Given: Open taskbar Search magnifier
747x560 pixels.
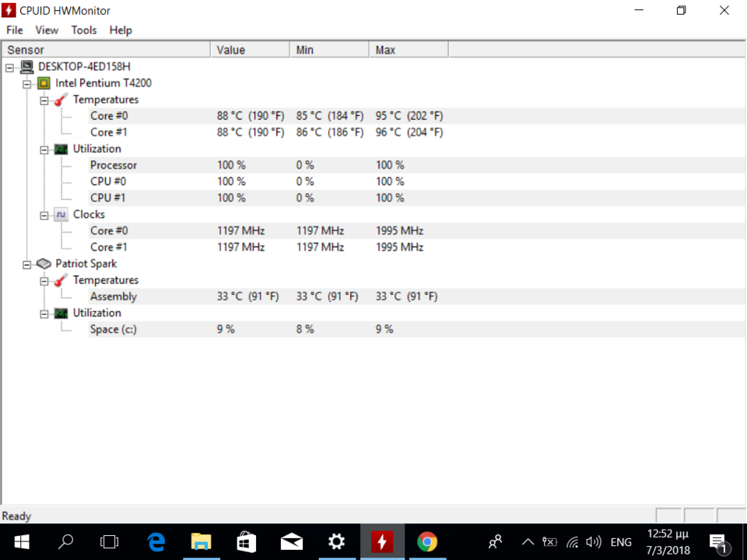Looking at the screenshot, I should pyautogui.click(x=65, y=542).
